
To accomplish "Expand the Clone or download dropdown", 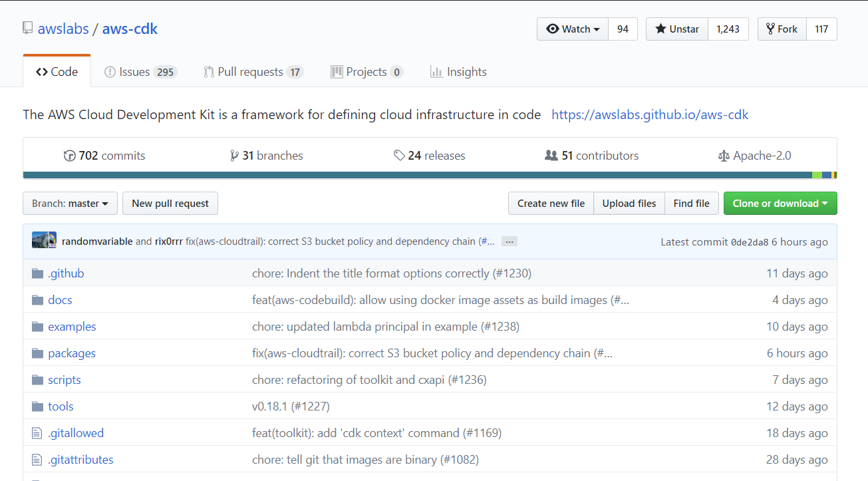I will (780, 204).
